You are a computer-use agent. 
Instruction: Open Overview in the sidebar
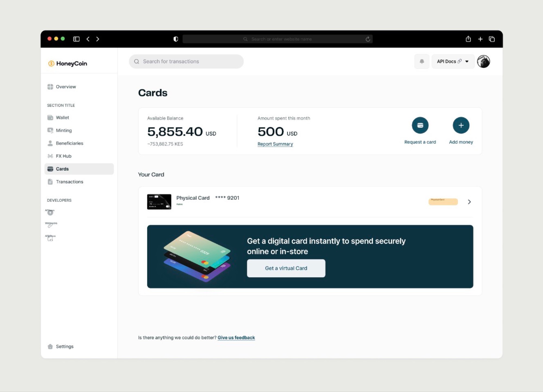62,87
